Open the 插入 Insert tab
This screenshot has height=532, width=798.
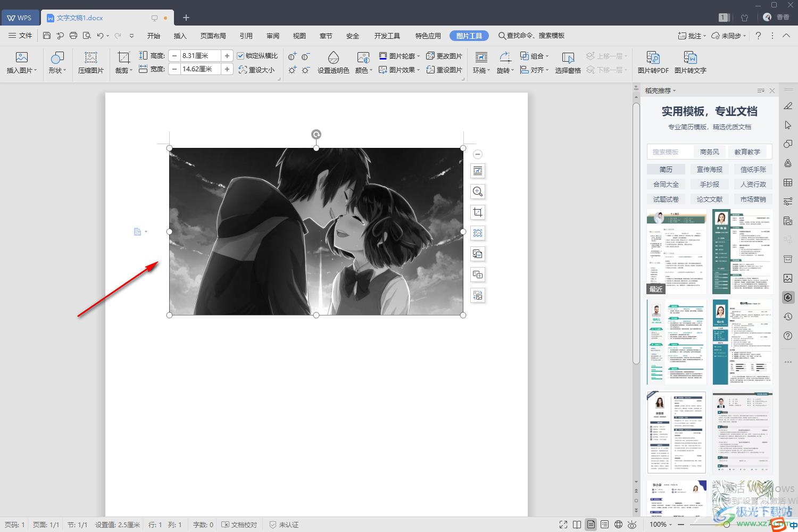point(180,36)
